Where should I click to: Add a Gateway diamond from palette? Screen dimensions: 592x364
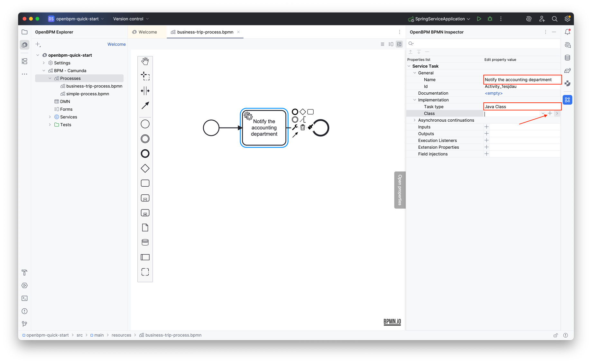tap(145, 168)
